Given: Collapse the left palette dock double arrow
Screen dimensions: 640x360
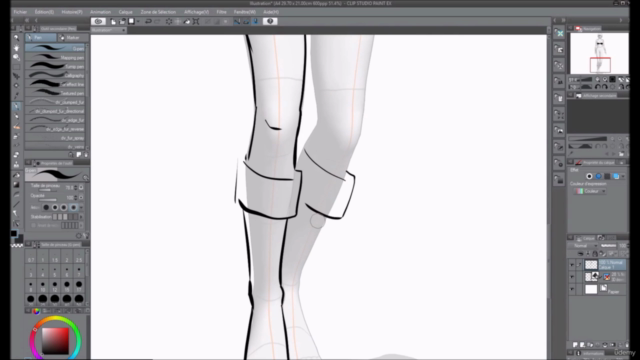Looking at the screenshot, I should [x=27, y=20].
